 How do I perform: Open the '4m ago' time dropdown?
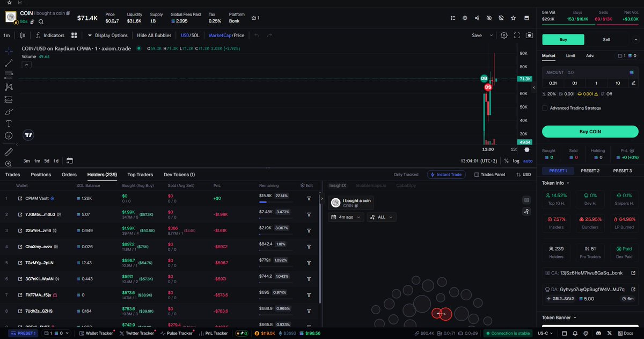coord(346,217)
